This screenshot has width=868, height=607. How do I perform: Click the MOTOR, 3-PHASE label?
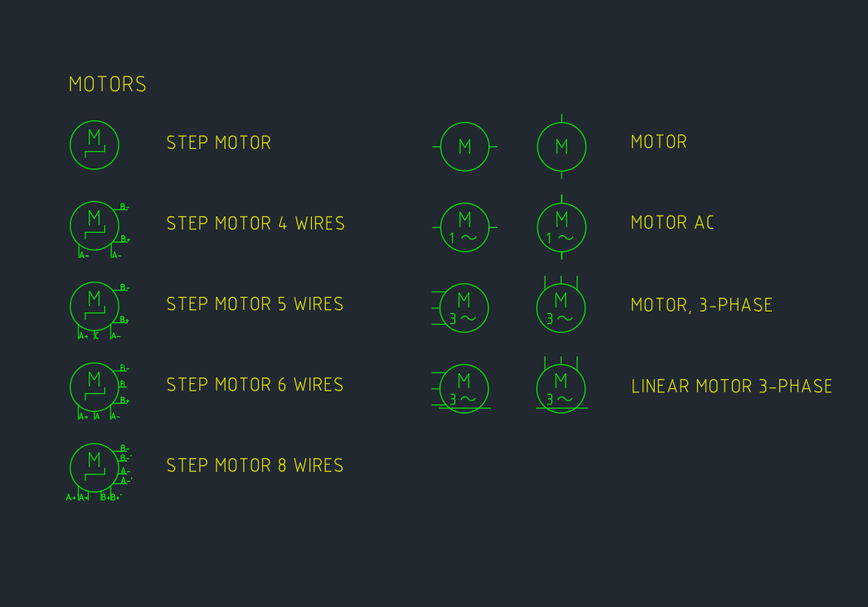tap(702, 305)
